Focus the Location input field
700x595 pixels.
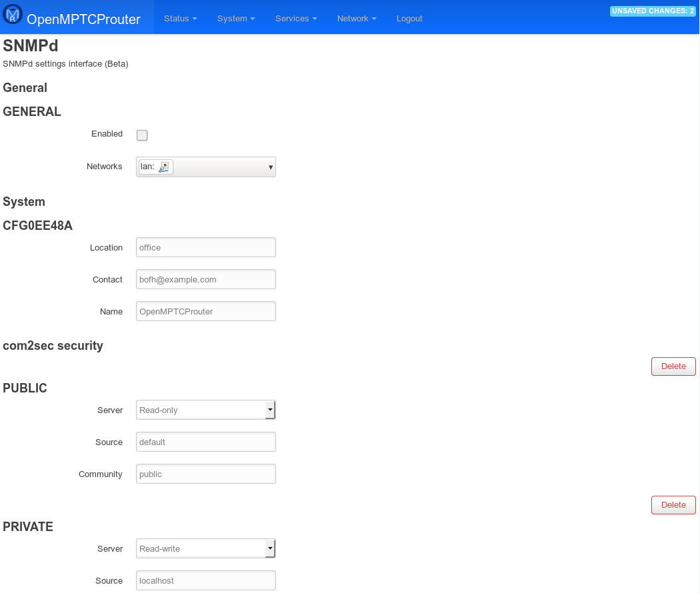click(x=206, y=248)
